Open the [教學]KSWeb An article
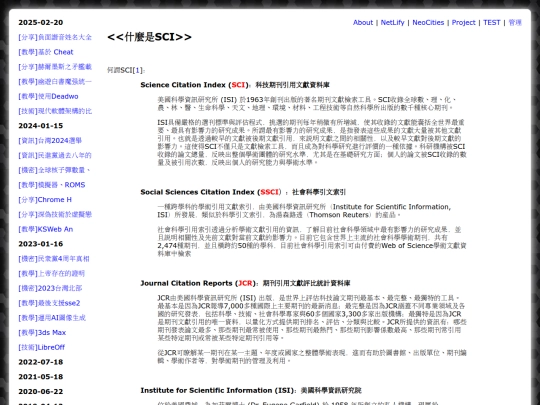The width and height of the screenshot is (540, 405). (x=46, y=229)
